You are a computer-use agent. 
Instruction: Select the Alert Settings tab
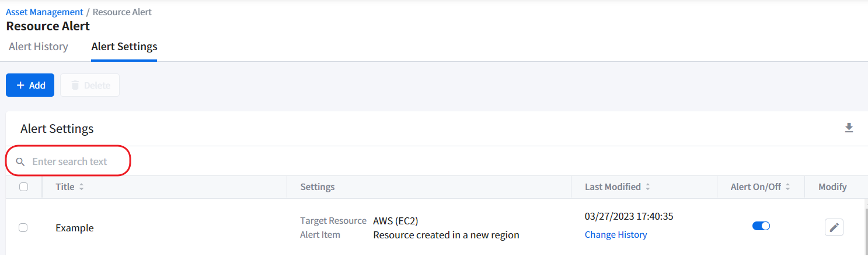[x=124, y=47]
